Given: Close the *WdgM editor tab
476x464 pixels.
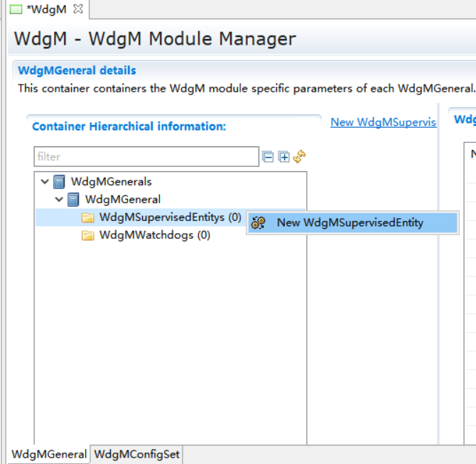Looking at the screenshot, I should click(x=79, y=9).
